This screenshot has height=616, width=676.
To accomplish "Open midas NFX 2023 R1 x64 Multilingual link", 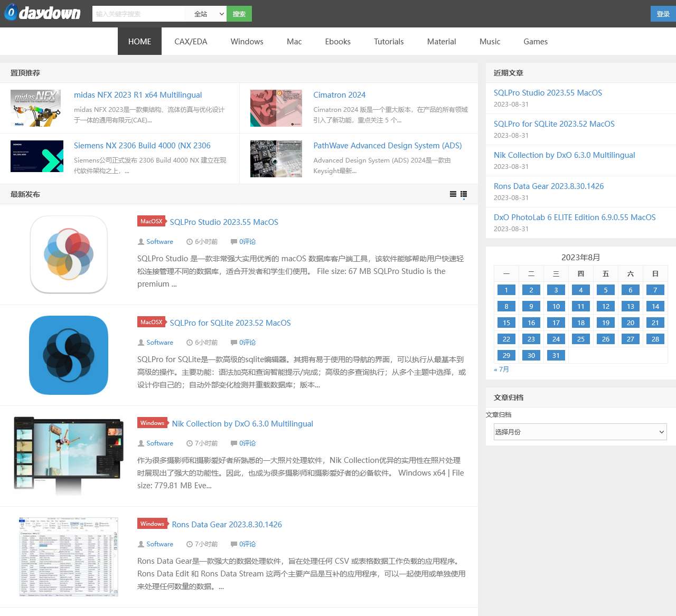I will (138, 95).
